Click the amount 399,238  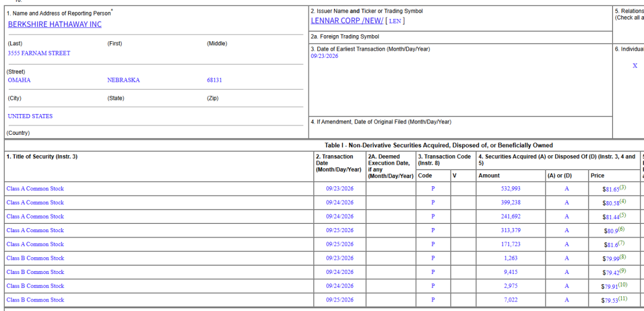point(510,203)
